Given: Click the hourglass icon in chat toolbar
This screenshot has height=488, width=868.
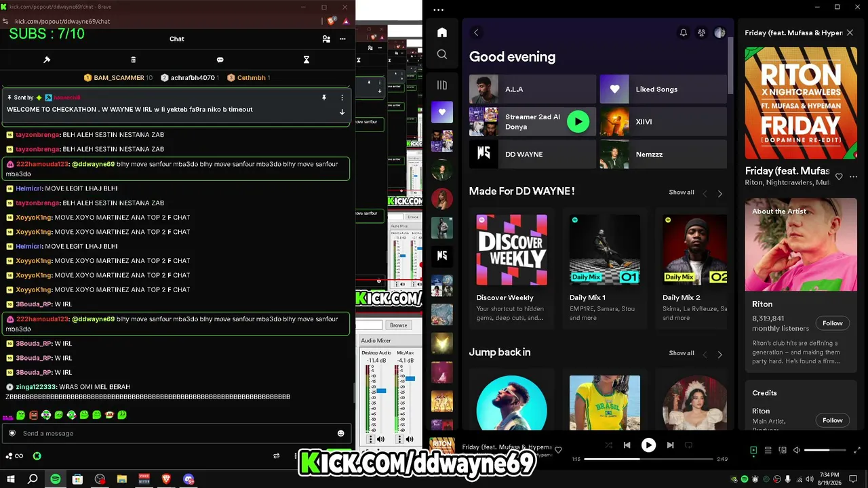Looking at the screenshot, I should [x=306, y=60].
